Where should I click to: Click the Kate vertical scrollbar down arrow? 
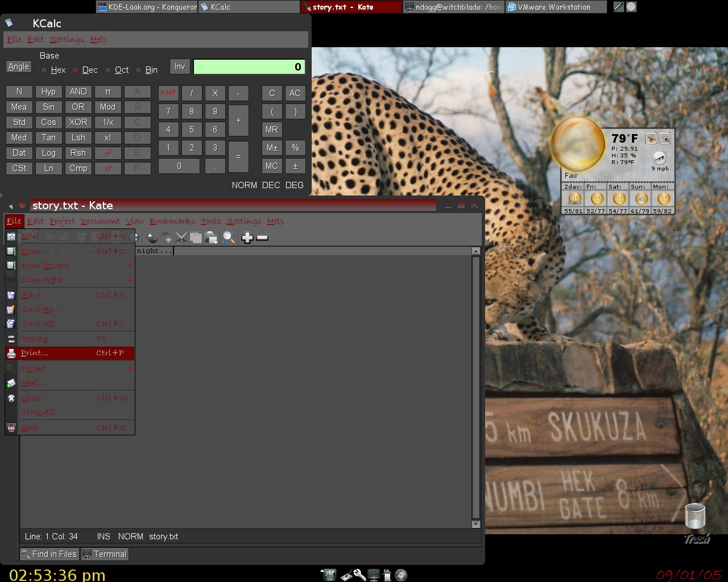476,524
